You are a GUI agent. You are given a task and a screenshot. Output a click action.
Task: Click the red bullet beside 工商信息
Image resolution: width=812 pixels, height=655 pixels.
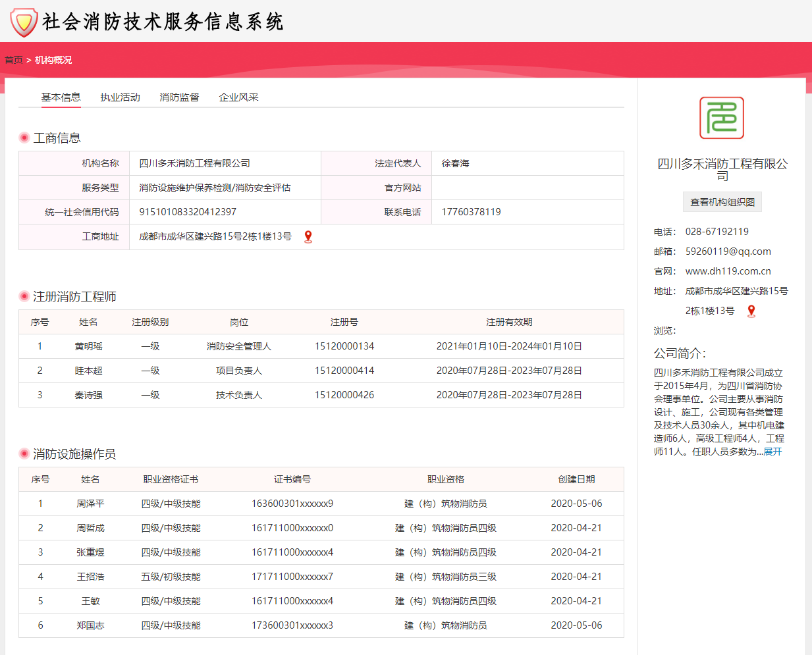pyautogui.click(x=24, y=138)
